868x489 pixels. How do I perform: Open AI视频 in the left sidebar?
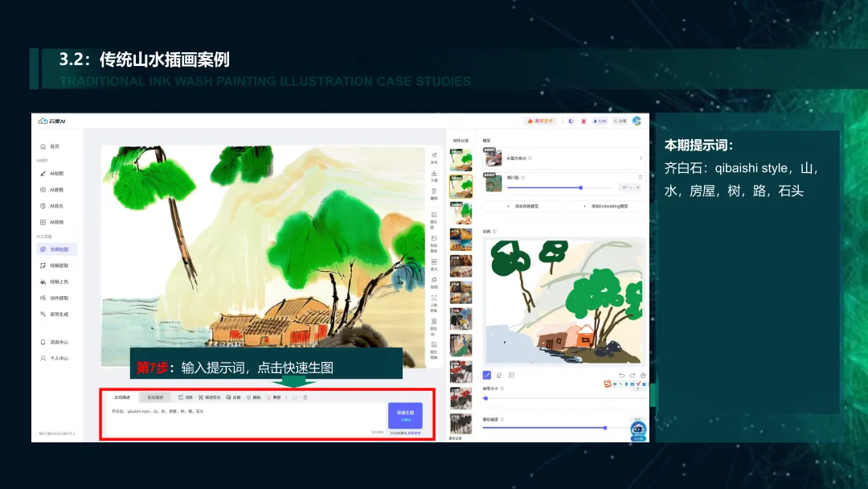(52, 222)
